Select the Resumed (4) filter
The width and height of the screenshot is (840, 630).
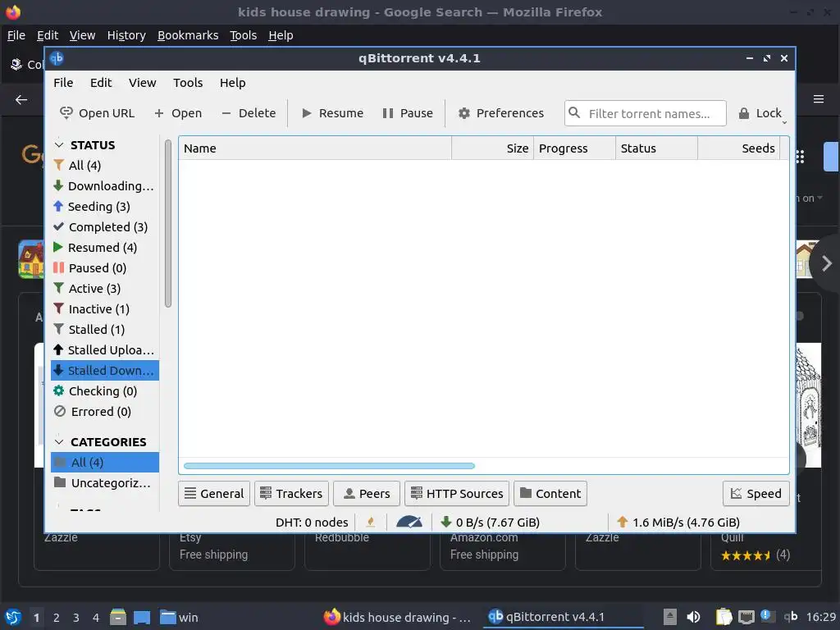105,248
